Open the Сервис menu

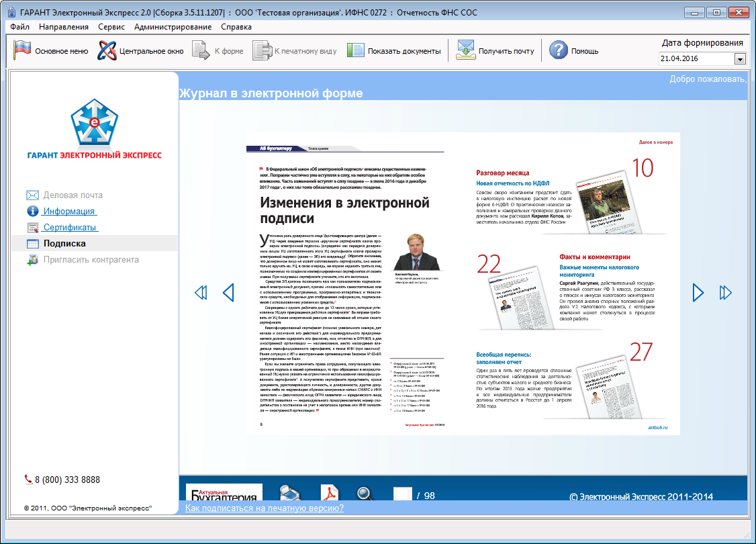(111, 27)
